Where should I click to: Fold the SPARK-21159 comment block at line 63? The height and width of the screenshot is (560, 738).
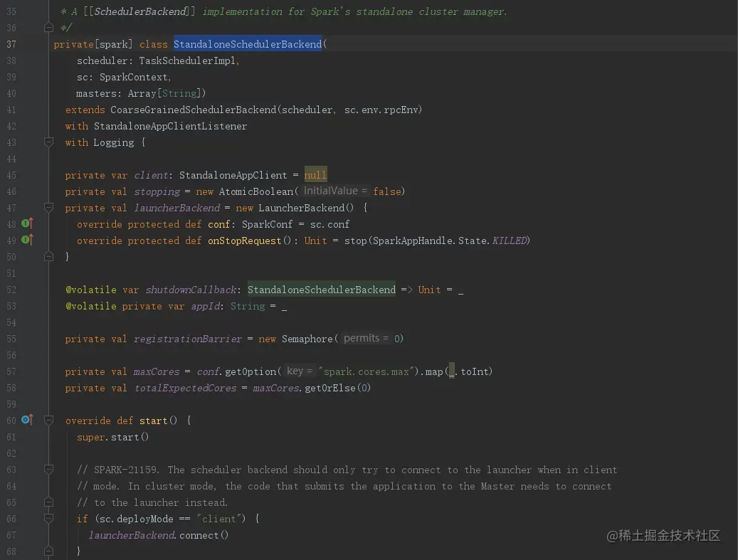pyautogui.click(x=48, y=470)
